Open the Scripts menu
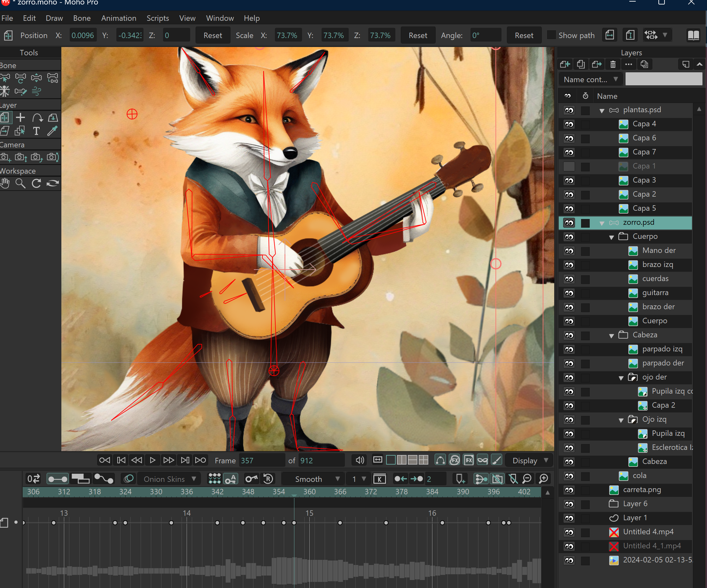The width and height of the screenshot is (707, 588). [158, 18]
